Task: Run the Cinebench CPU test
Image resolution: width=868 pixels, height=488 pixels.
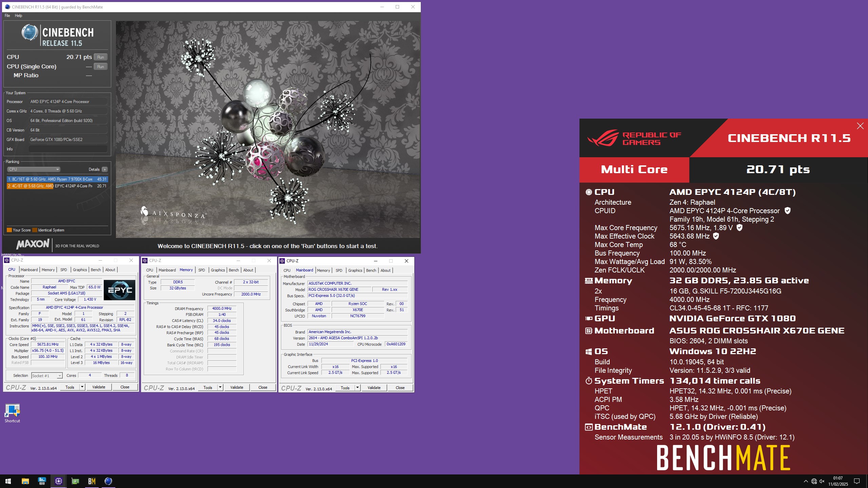Action: coord(101,57)
